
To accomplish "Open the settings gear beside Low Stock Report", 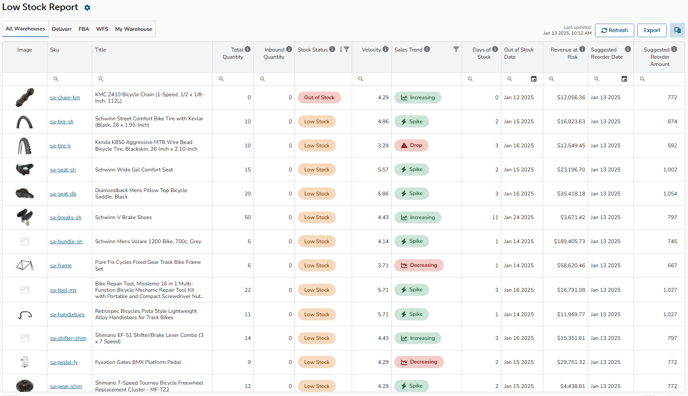I will click(x=87, y=8).
